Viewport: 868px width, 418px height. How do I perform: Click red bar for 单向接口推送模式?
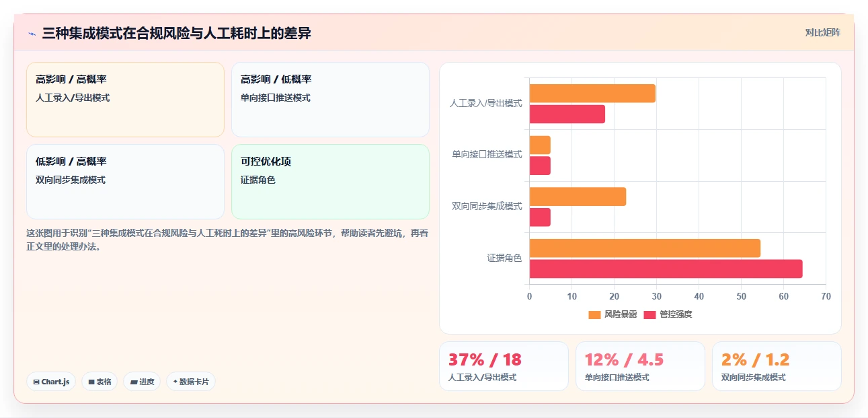540,166
